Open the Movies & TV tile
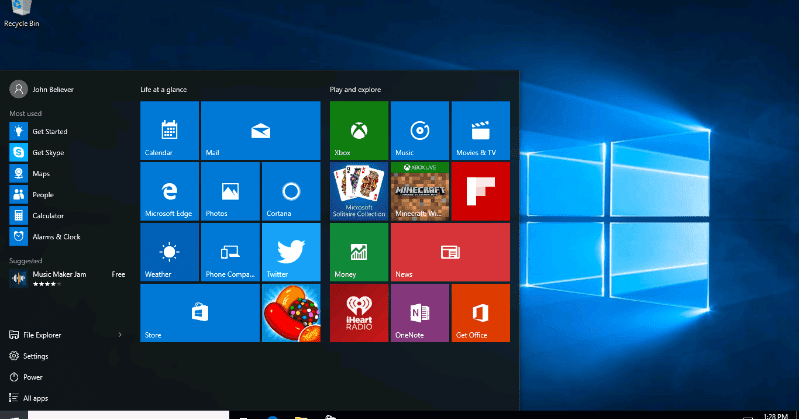This screenshot has height=419, width=799. click(x=481, y=130)
